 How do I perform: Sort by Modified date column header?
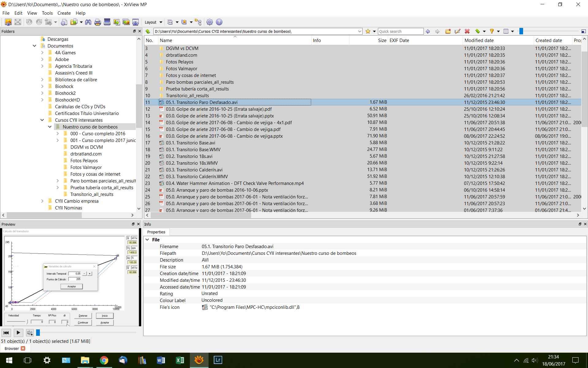[479, 40]
